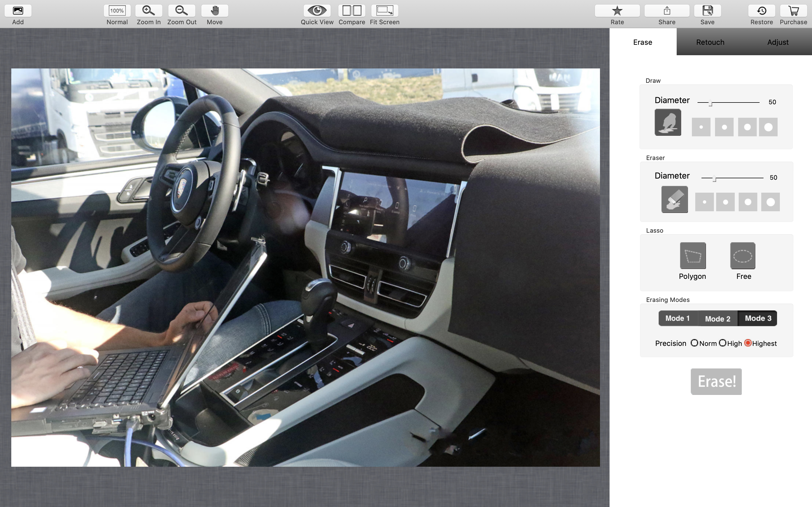
Task: Open the Compare split view
Action: coord(351,11)
